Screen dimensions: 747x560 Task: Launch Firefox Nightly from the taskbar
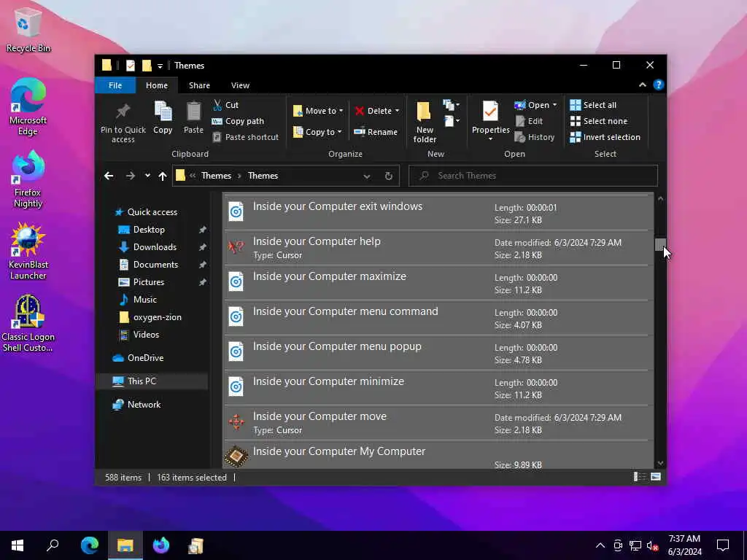point(161,545)
